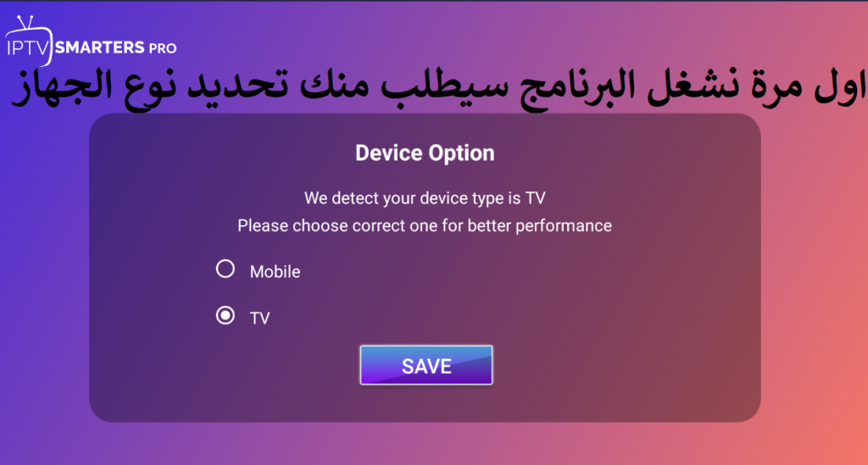Click the TV option label
The width and height of the screenshot is (868, 465).
259,318
